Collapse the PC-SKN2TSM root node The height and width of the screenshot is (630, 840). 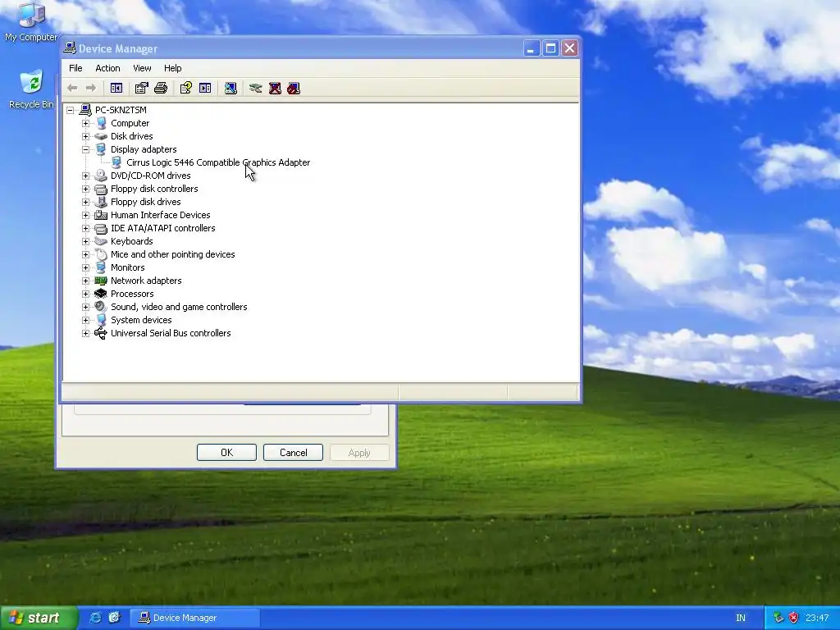pyautogui.click(x=71, y=110)
